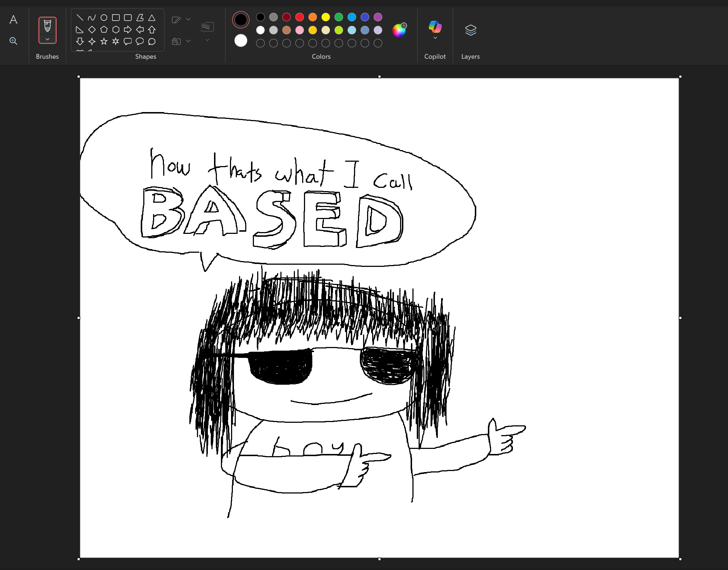This screenshot has width=728, height=570.
Task: Pick the five-point star shape
Action: click(104, 41)
